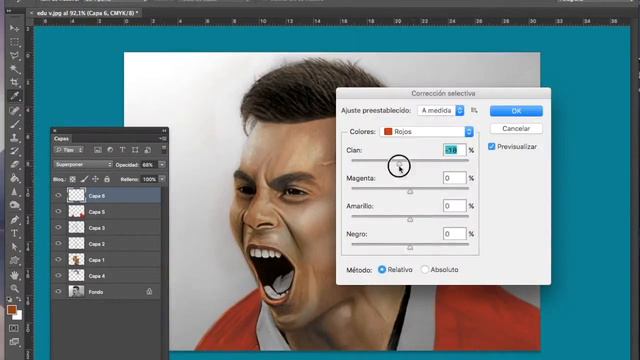Open Relleno slider dropdown arrow
The image size is (640, 360).
pos(162,179)
